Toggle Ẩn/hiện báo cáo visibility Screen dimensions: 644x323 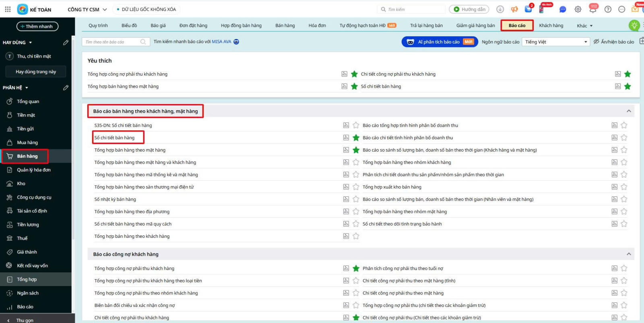pos(614,42)
